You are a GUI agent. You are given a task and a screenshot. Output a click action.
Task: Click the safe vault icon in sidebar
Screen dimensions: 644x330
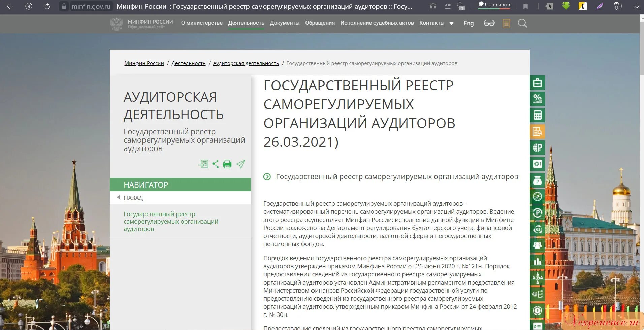(537, 164)
